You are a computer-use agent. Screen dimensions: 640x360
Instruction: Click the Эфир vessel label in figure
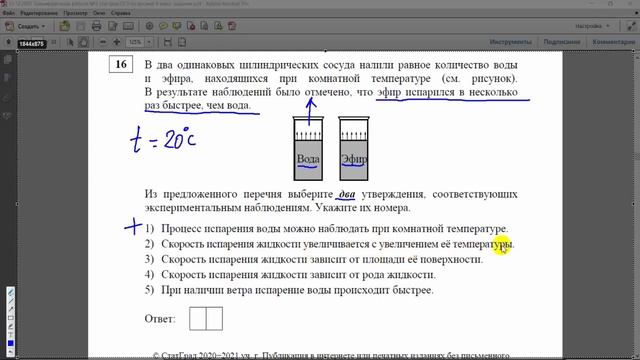tap(353, 159)
